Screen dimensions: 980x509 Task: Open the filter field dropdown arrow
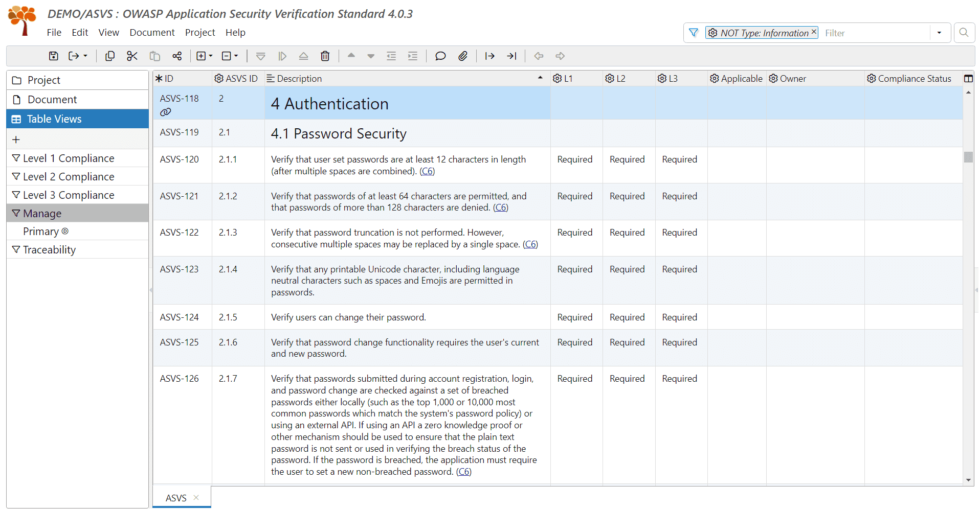(939, 33)
